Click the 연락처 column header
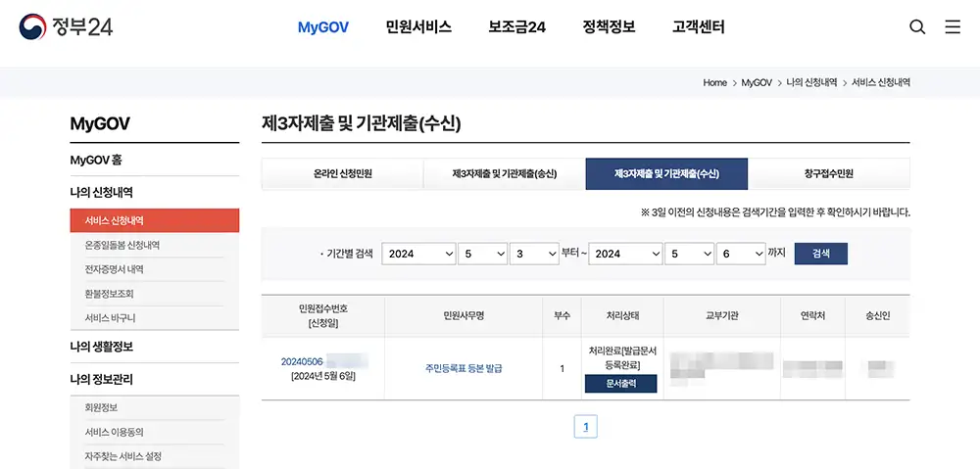The height and width of the screenshot is (469, 980). 812,316
